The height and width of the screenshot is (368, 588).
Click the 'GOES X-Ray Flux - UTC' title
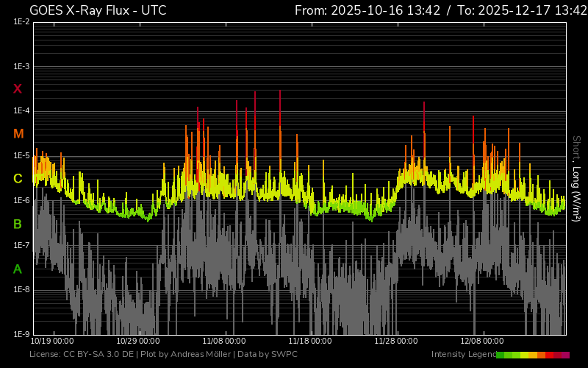98,10
